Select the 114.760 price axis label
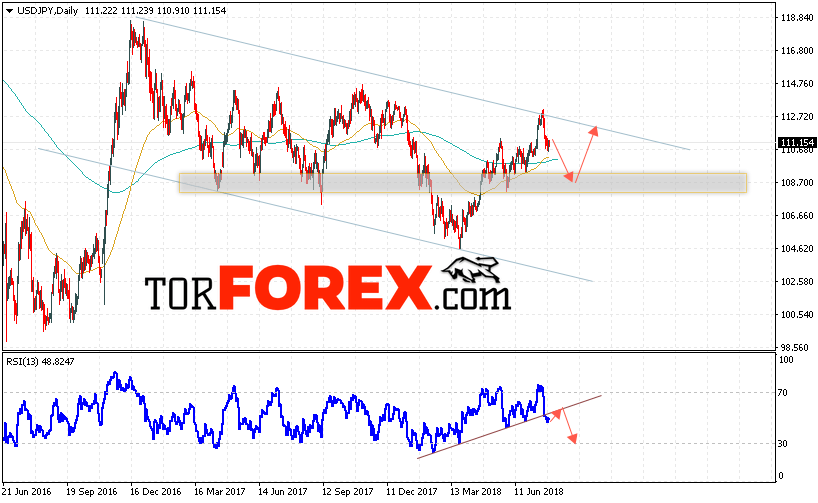818x503 pixels. point(797,83)
